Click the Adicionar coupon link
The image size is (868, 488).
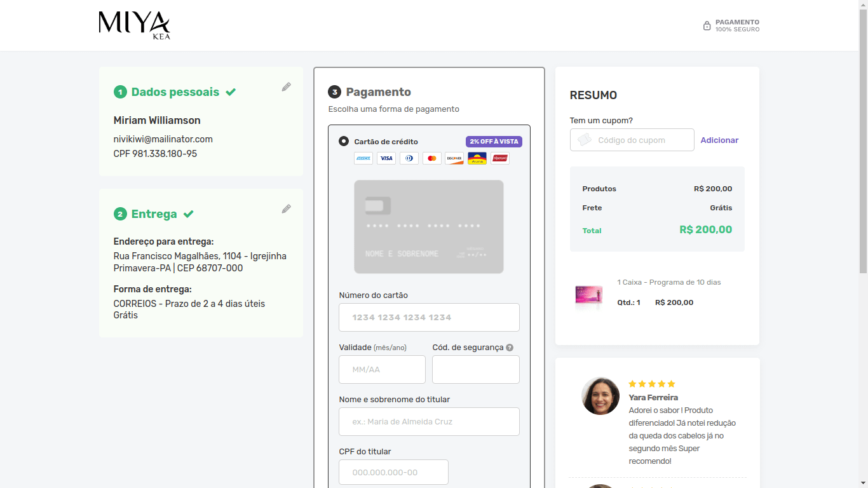[719, 140]
